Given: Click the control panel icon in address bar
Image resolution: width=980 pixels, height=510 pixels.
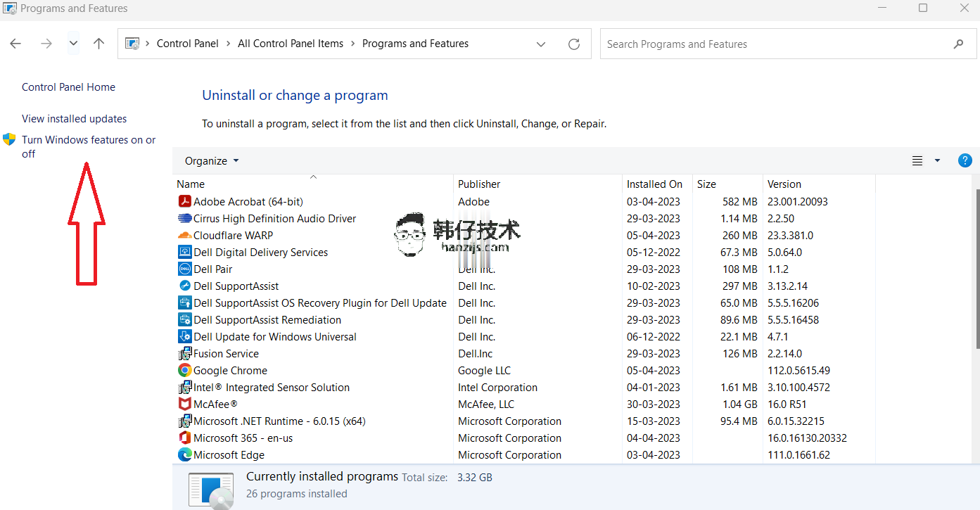Looking at the screenshot, I should click(132, 44).
